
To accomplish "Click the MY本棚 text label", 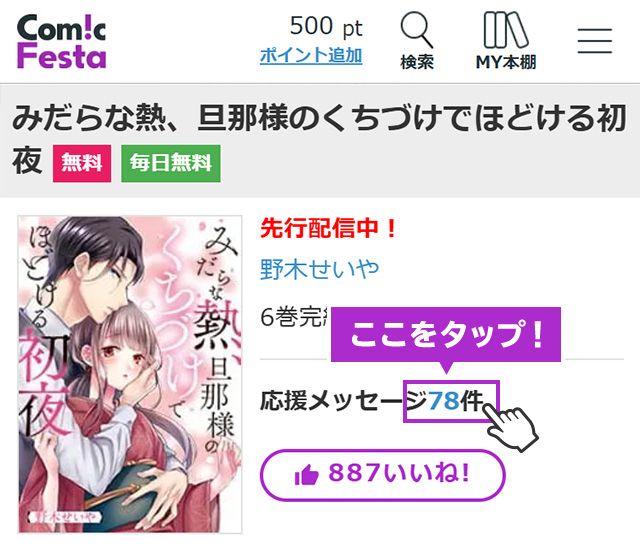I will click(506, 62).
